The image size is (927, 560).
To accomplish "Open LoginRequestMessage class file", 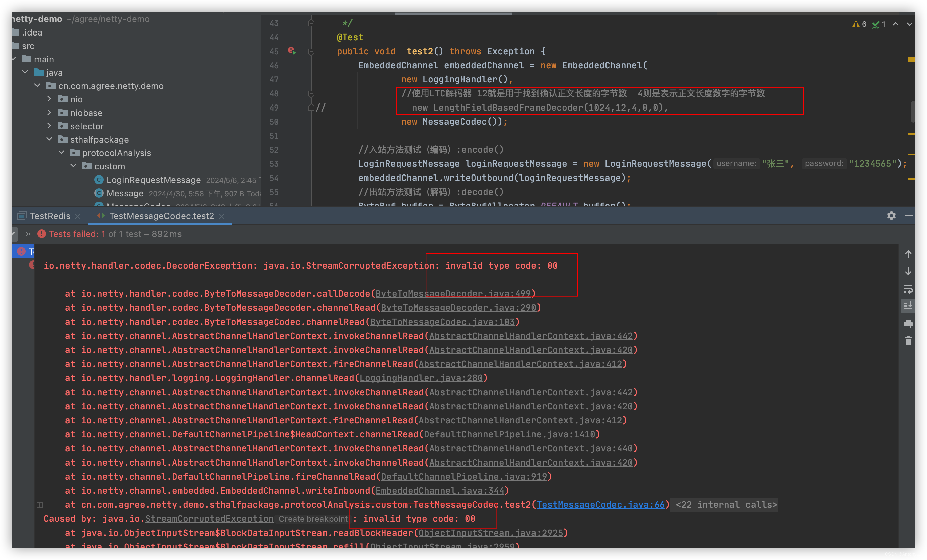I will coord(153,180).
